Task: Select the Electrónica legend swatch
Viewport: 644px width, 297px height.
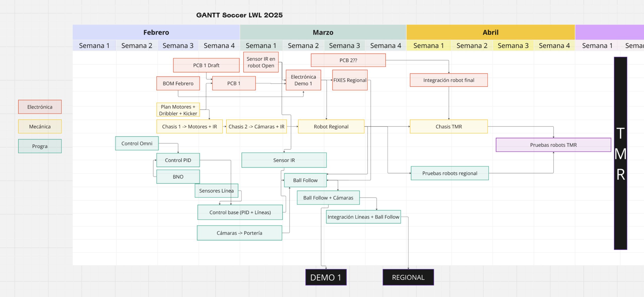Action: click(40, 107)
